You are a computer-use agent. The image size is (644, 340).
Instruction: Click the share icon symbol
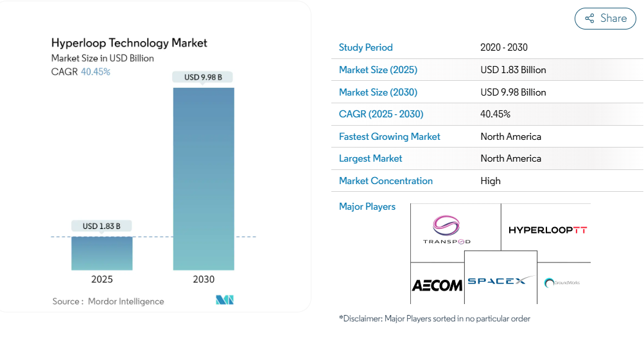(589, 19)
